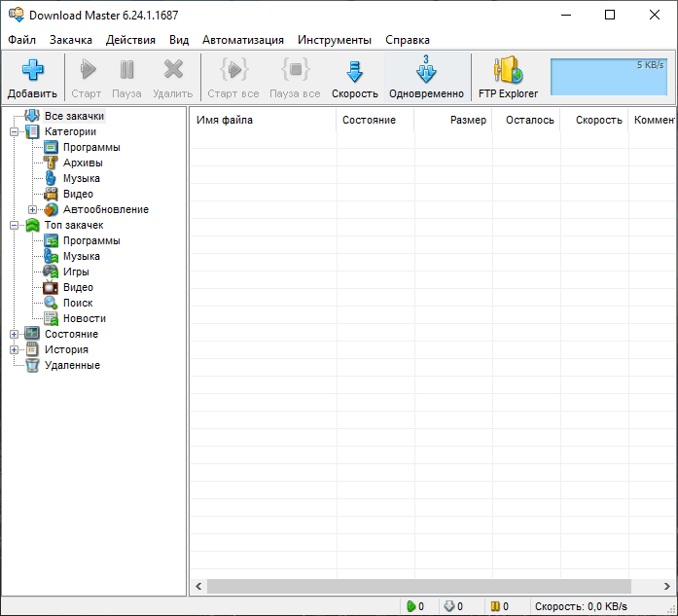Expand the Состояние tree node
The image size is (678, 616).
pyautogui.click(x=15, y=334)
